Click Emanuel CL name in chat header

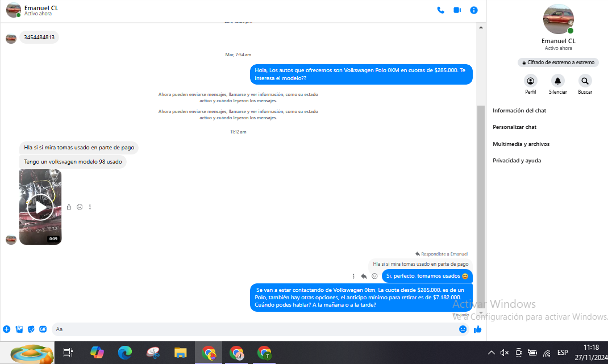(41, 8)
